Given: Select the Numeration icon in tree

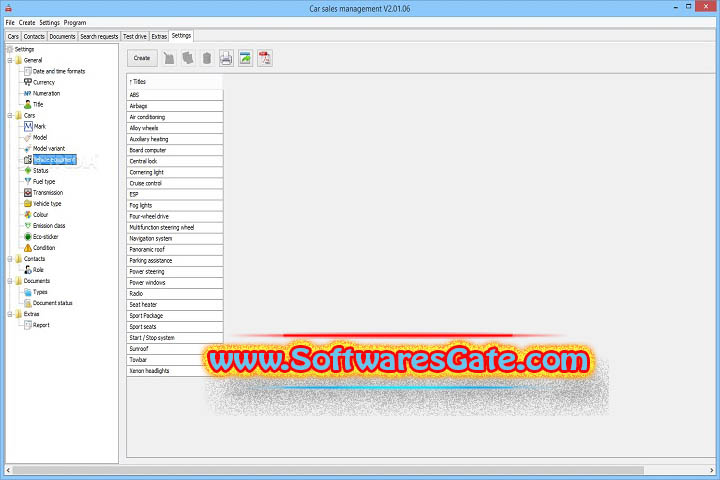Looking at the screenshot, I should [28, 93].
